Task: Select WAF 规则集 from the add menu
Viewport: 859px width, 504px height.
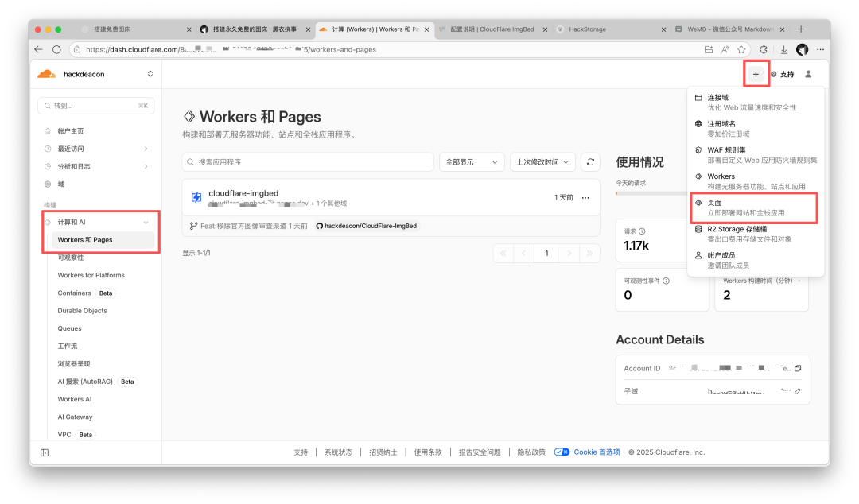Action: [x=756, y=155]
